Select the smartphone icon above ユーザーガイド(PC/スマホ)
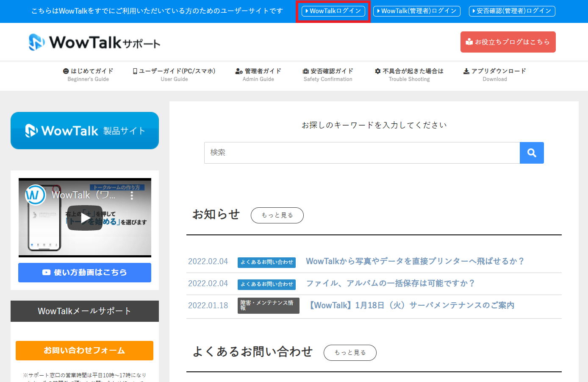 pyautogui.click(x=135, y=71)
